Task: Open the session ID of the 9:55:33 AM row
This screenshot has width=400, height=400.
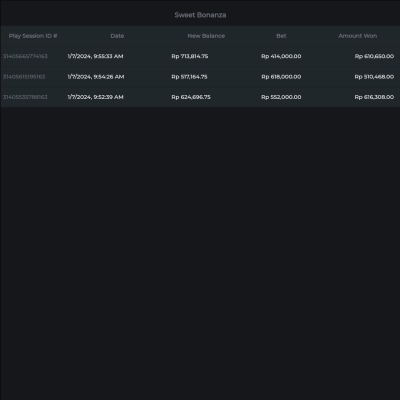Action: pos(25,56)
